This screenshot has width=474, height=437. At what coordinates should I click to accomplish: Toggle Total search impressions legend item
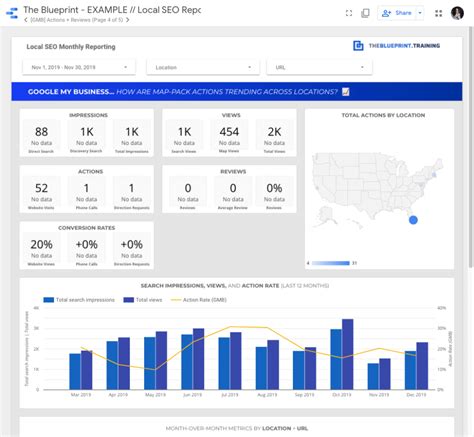tap(79, 300)
